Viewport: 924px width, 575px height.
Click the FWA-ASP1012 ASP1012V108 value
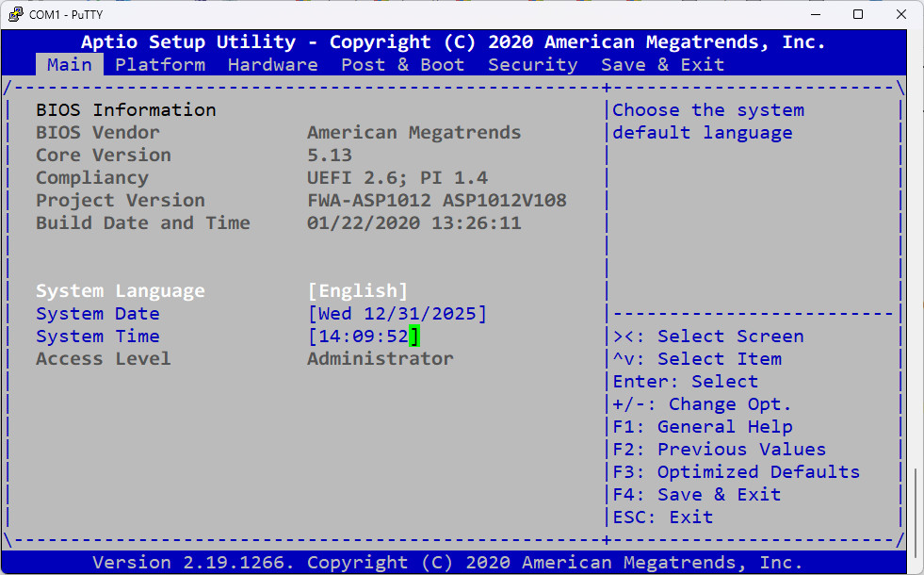coord(437,201)
